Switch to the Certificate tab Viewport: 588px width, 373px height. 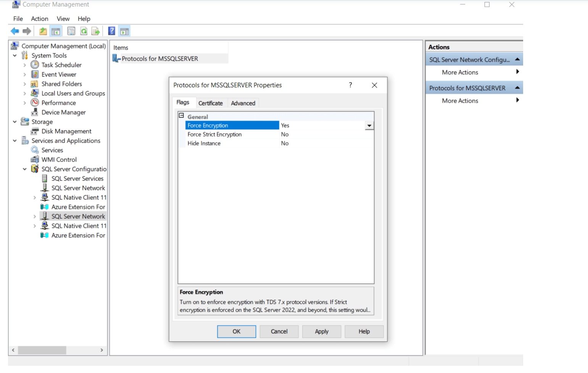click(210, 103)
